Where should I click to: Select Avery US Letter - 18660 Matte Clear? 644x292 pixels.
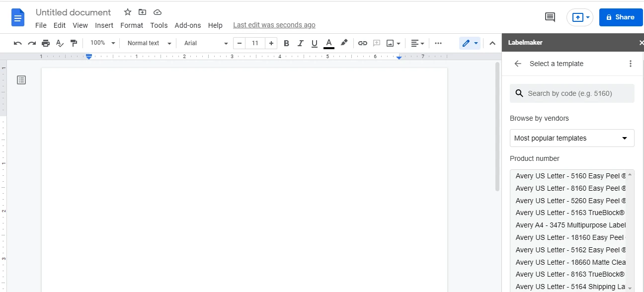pos(570,262)
